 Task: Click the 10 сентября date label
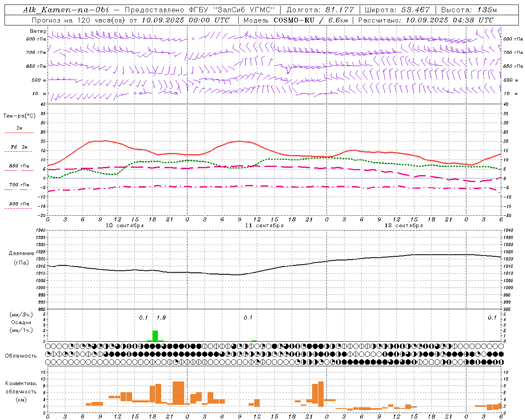pos(125,226)
